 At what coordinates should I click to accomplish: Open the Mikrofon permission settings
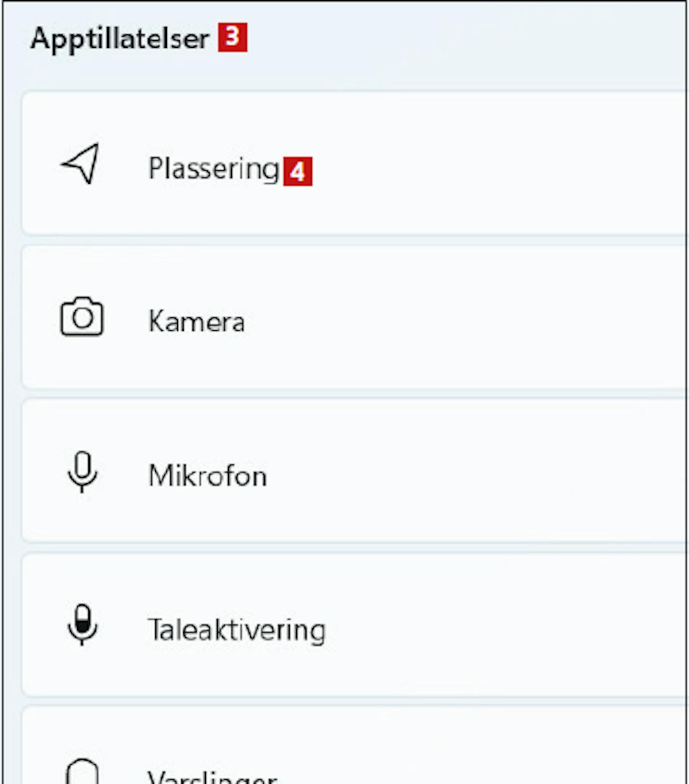(355, 471)
